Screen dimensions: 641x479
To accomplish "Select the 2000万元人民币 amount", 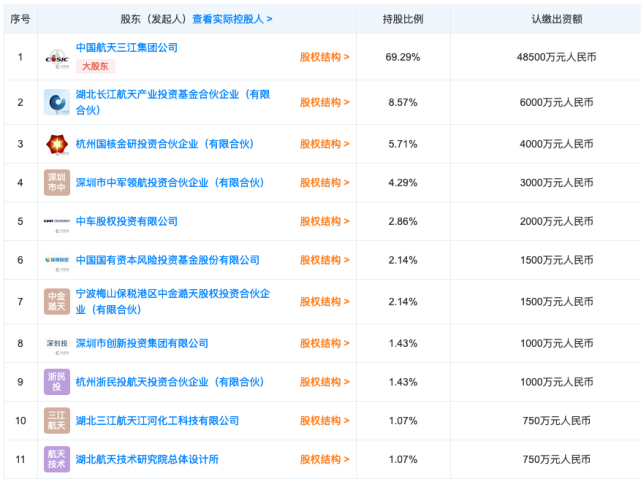I will [556, 221].
